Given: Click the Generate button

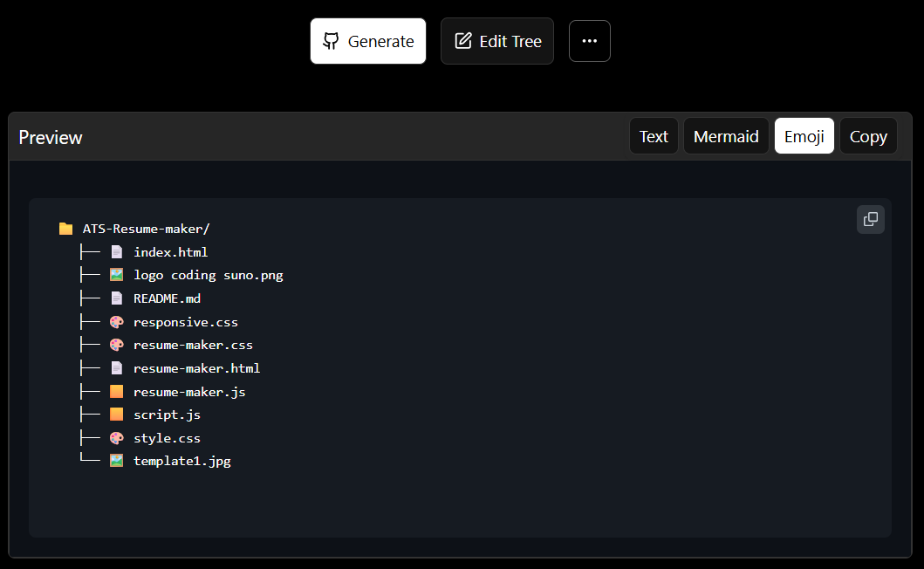Looking at the screenshot, I should pos(367,41).
